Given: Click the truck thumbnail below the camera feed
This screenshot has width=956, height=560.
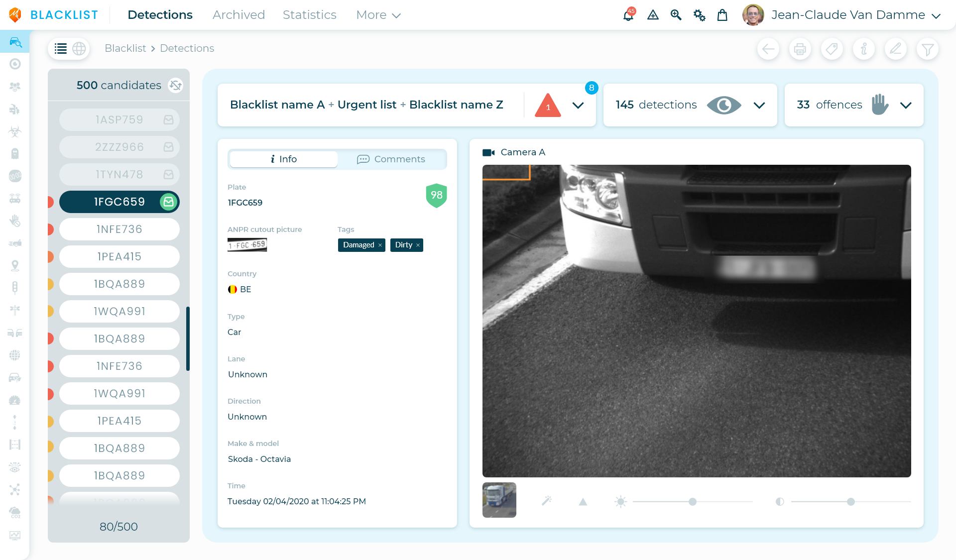Looking at the screenshot, I should click(499, 500).
